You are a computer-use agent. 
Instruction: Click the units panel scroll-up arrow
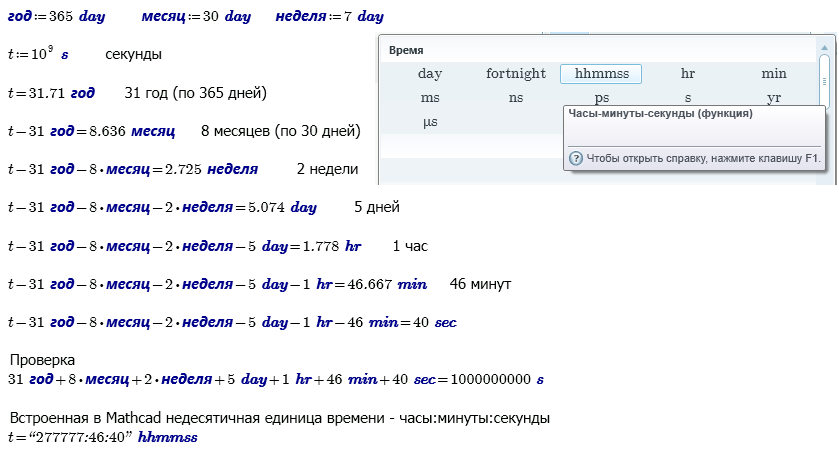(825, 48)
